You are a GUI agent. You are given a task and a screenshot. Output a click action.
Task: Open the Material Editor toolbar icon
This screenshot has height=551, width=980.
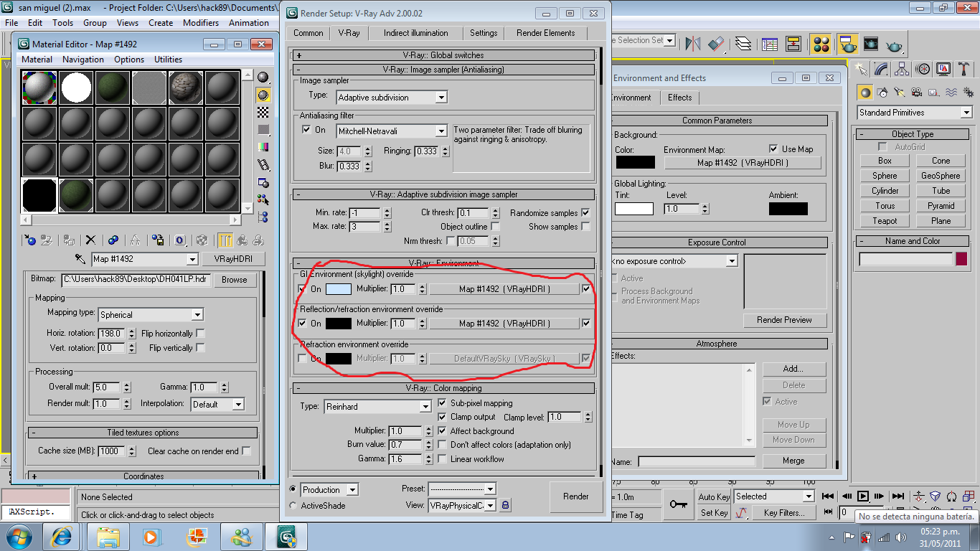pos(822,44)
